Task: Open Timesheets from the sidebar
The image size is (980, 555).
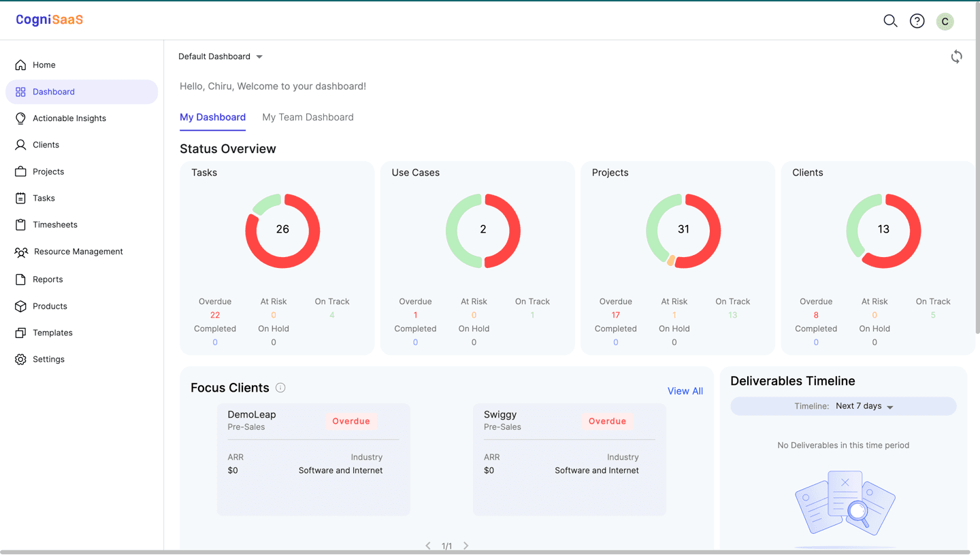Action: (x=54, y=224)
